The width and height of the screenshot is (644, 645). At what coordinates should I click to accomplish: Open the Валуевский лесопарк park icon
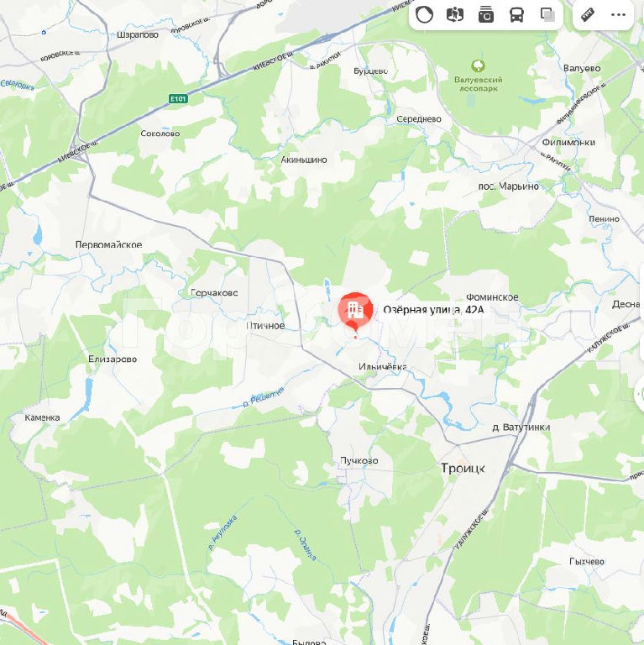tap(478, 66)
